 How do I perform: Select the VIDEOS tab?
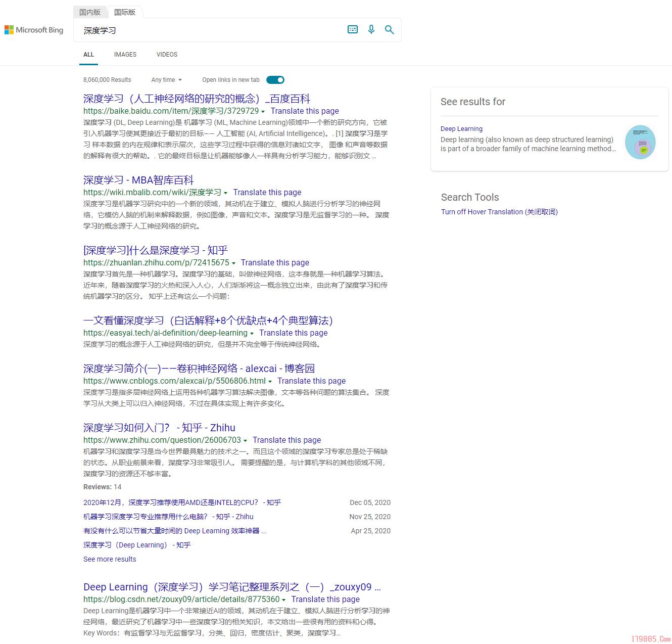click(x=167, y=54)
